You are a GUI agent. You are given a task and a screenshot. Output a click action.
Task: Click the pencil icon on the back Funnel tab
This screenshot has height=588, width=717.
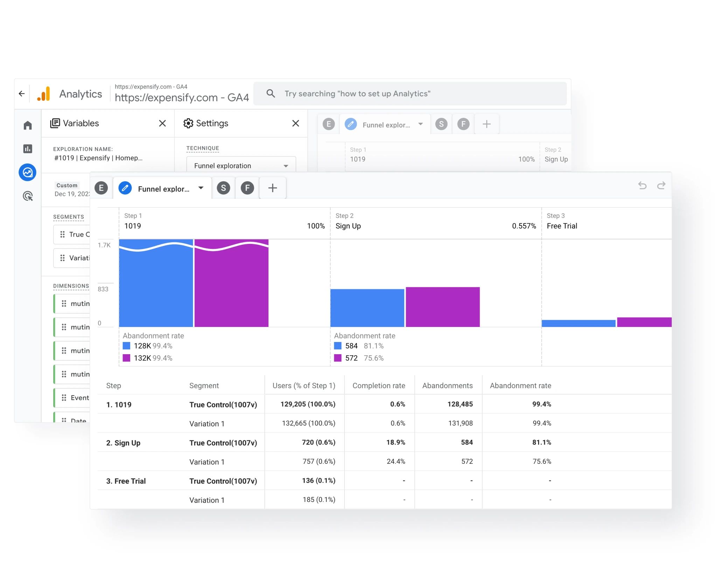pos(351,124)
